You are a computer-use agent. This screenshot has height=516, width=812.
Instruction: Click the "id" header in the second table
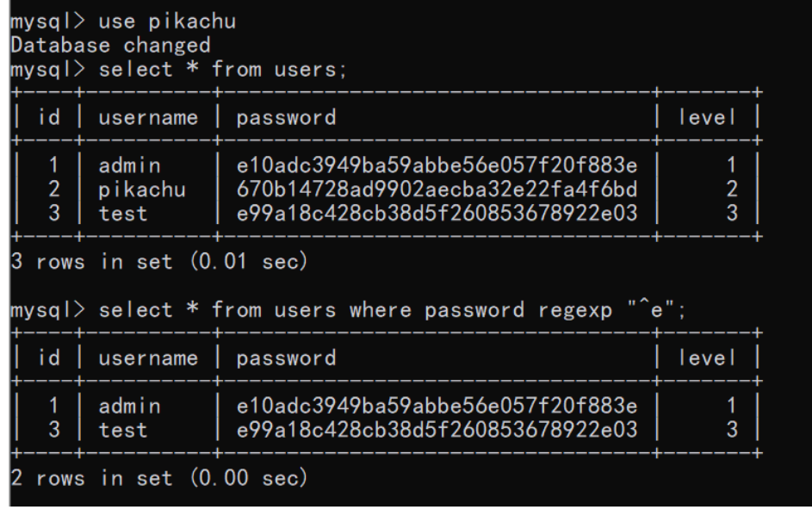click(x=47, y=357)
